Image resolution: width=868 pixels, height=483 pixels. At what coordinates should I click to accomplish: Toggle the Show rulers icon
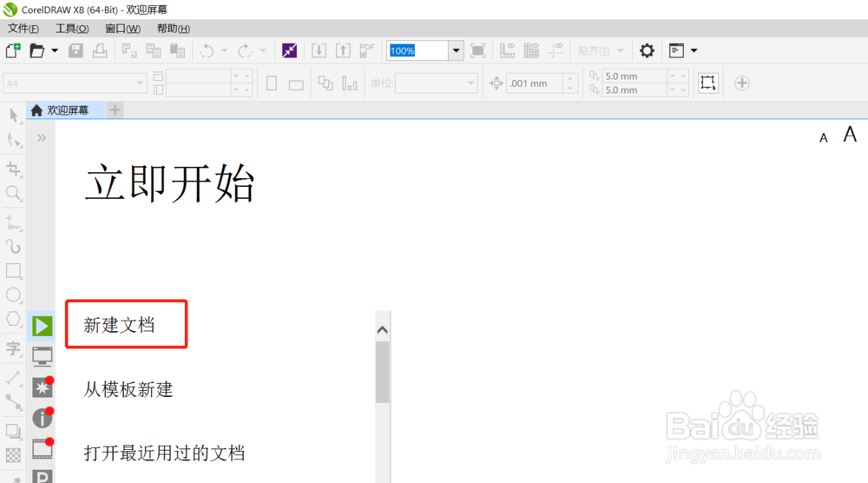(507, 51)
